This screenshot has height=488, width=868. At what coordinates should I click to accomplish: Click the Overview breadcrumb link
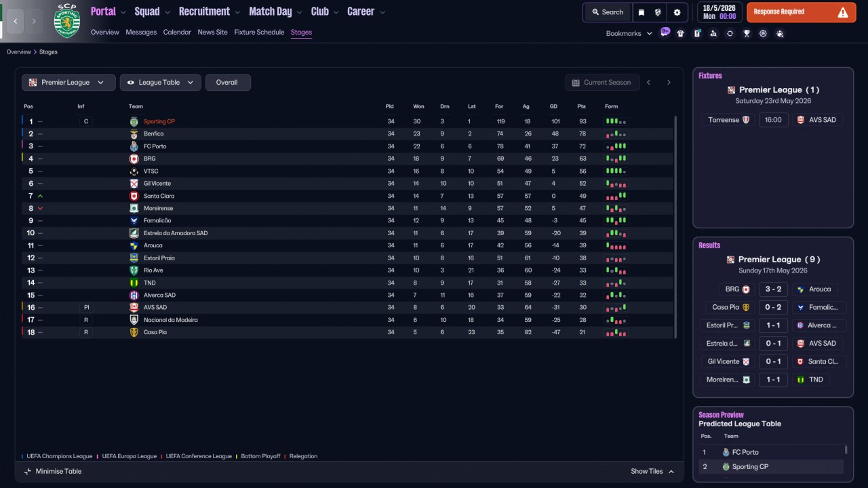(x=19, y=52)
